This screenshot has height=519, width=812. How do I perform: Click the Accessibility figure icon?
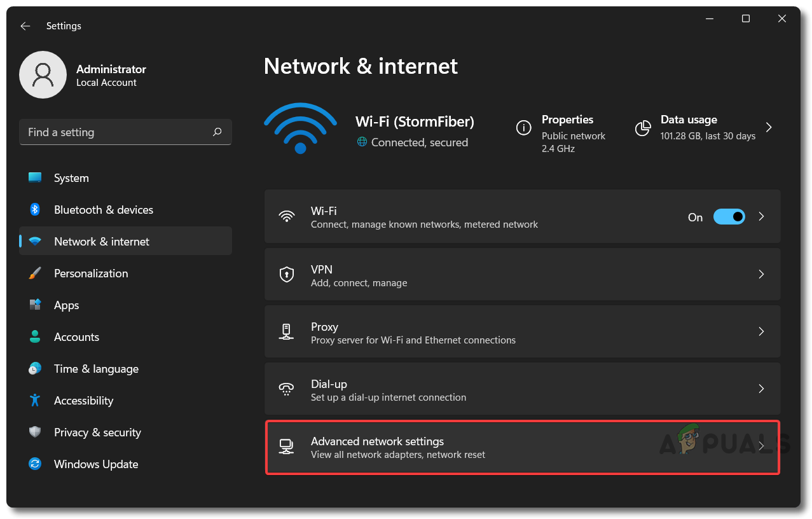[x=35, y=401]
